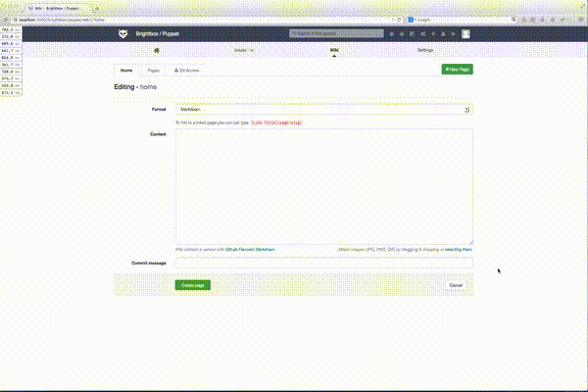This screenshot has height=392, width=588.
Task: Focus the Commit message field
Action: click(323, 263)
